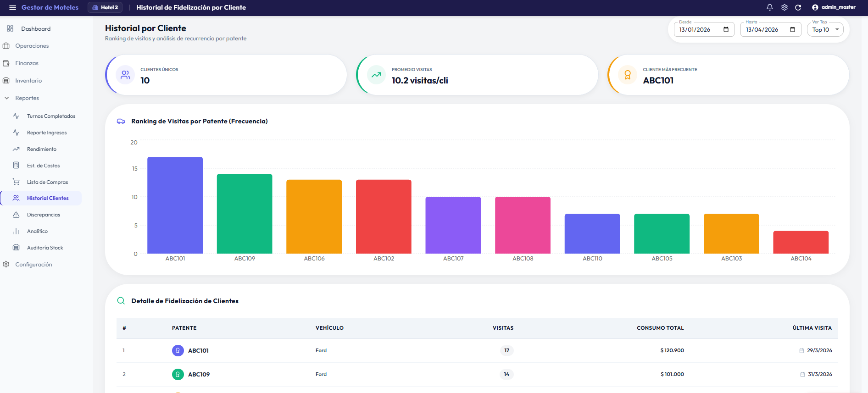This screenshot has width=868, height=393.
Task: Click the Inventario icon
Action: [x=6, y=81]
